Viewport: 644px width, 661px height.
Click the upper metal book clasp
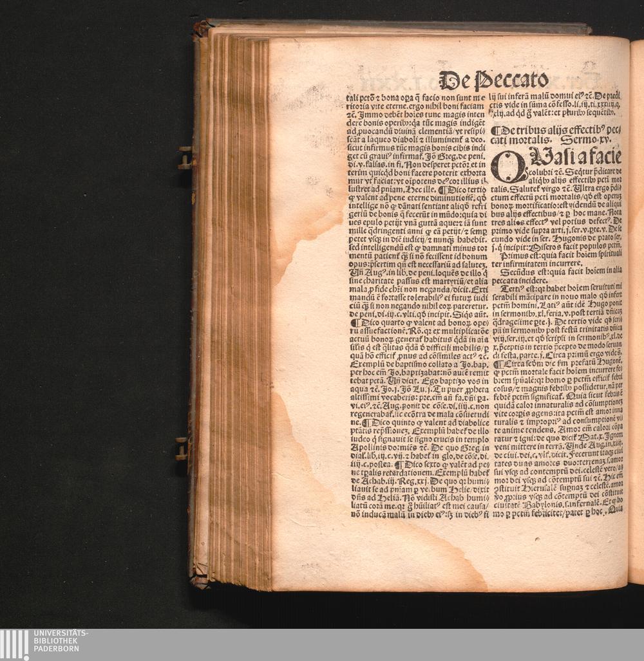[185, 157]
